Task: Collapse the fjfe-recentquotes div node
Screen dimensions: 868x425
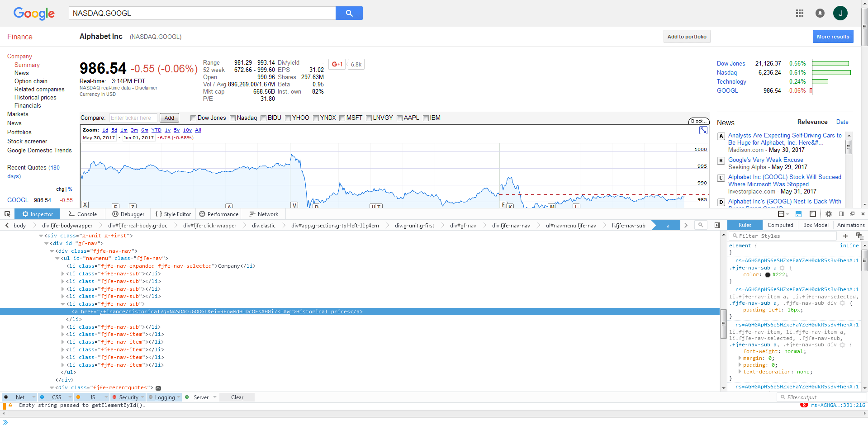Action: click(52, 388)
